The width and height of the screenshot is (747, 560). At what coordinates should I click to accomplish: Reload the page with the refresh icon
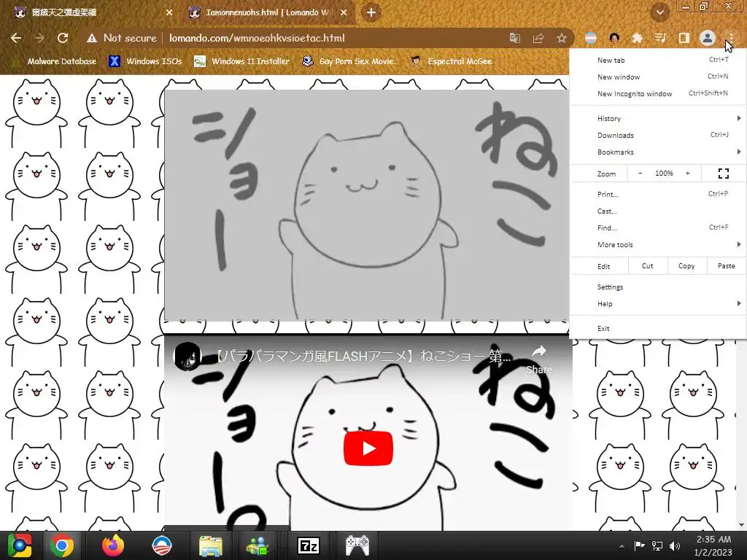tap(63, 38)
